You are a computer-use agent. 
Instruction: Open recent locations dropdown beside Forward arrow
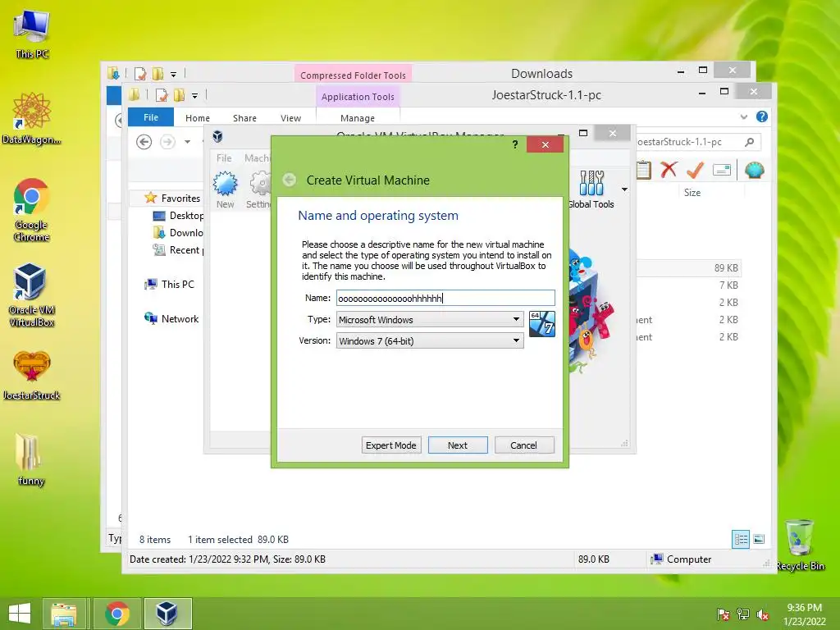coord(188,142)
